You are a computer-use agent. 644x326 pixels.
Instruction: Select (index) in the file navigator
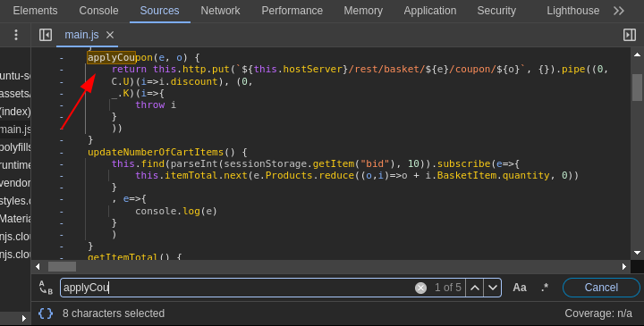tap(15, 112)
